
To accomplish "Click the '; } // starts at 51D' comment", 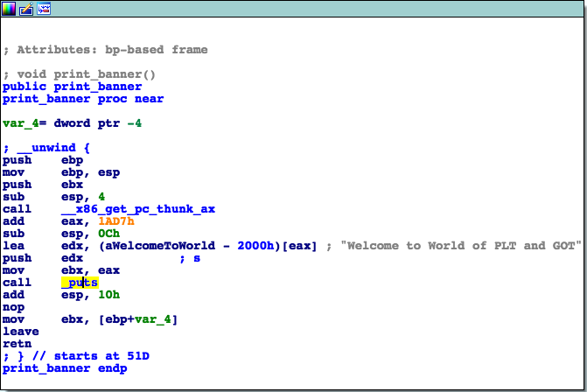I will pyautogui.click(x=76, y=356).
